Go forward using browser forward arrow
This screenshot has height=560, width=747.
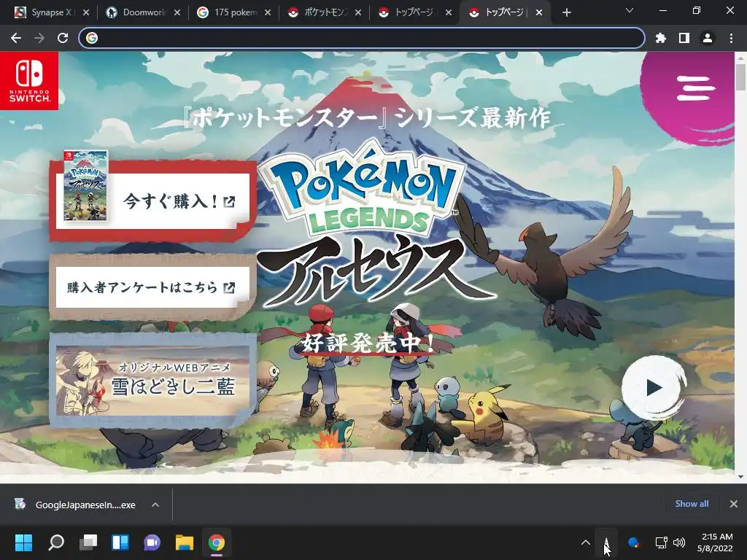[x=39, y=38]
